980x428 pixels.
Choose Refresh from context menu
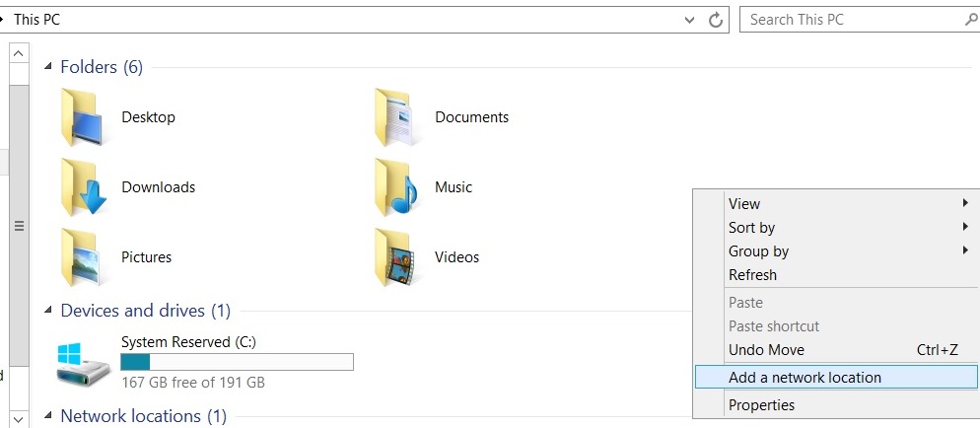click(836, 275)
